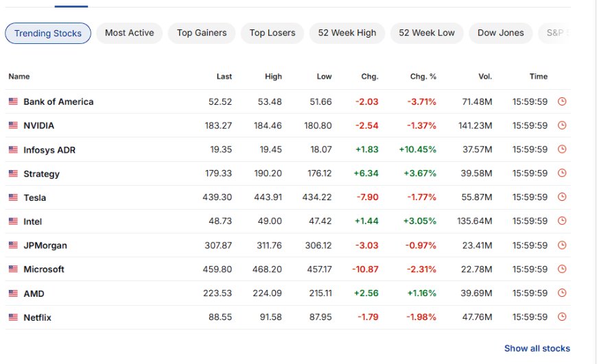597x364 pixels.
Task: Open the AMD stock page
Action: tap(34, 293)
